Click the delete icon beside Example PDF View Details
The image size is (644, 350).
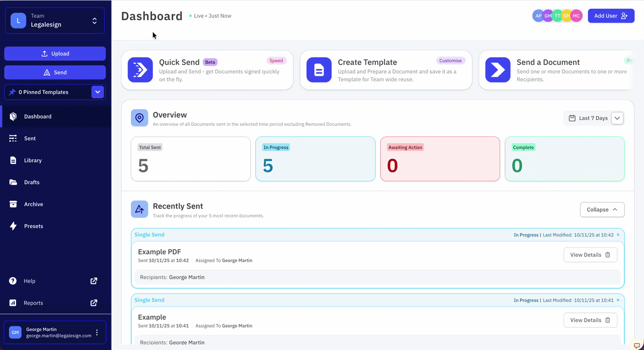[x=608, y=254]
